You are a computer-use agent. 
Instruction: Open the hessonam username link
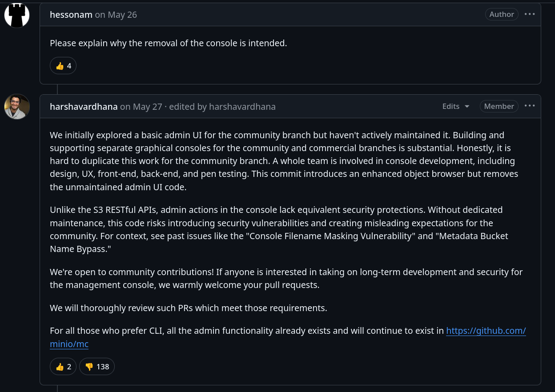pyautogui.click(x=71, y=15)
